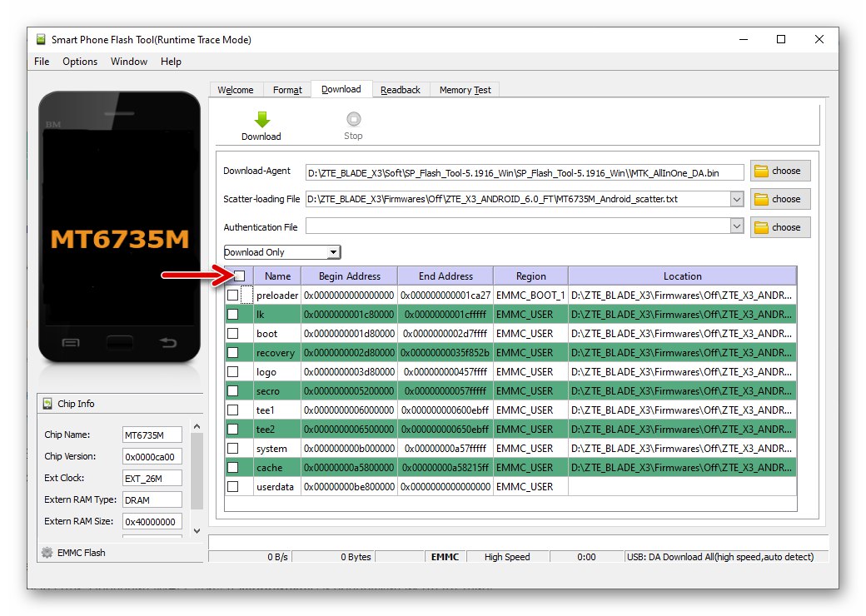This screenshot has height=616, width=866.
Task: Expand the Scatter-loading File dropdown arrow
Action: point(736,199)
